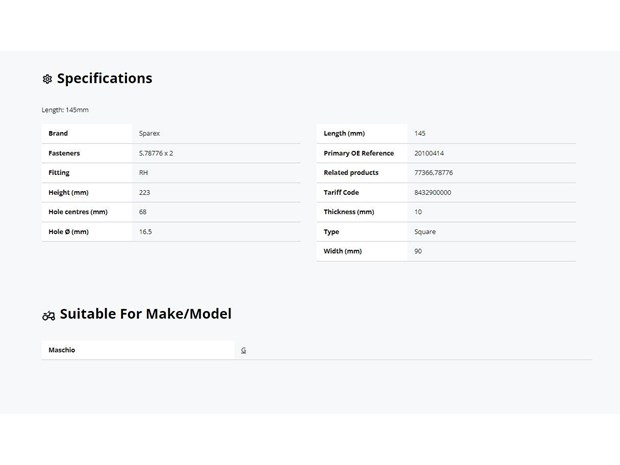Screen dimensions: 620x465
Task: Select the Maschio make row label
Action: coord(62,350)
